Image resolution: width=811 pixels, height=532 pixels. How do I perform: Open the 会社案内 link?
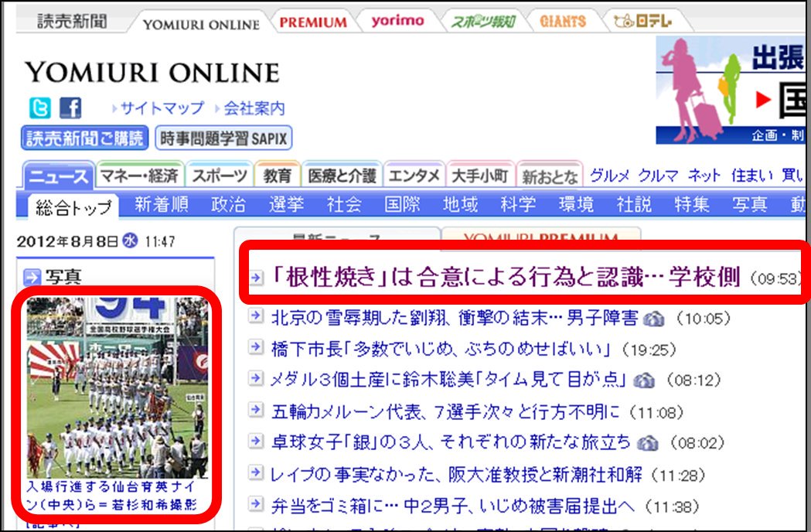point(254,108)
